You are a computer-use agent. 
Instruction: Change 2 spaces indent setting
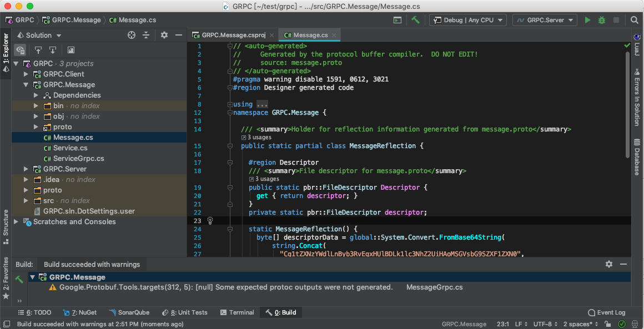(581, 324)
